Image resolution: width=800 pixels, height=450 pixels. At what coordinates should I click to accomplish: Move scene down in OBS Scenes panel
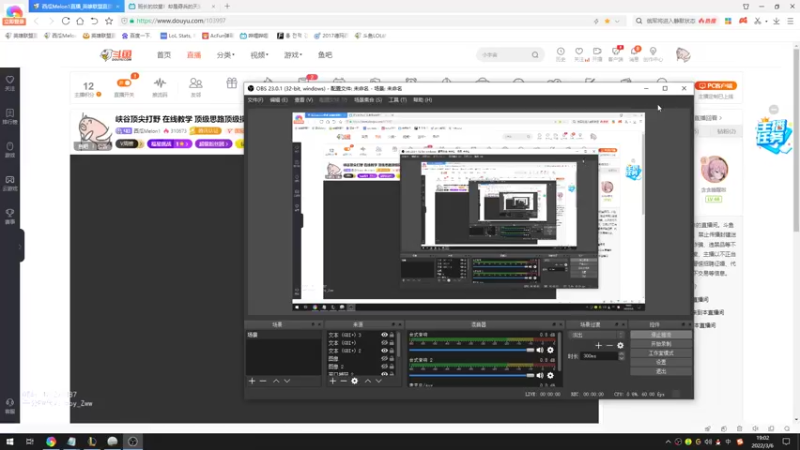[287, 381]
